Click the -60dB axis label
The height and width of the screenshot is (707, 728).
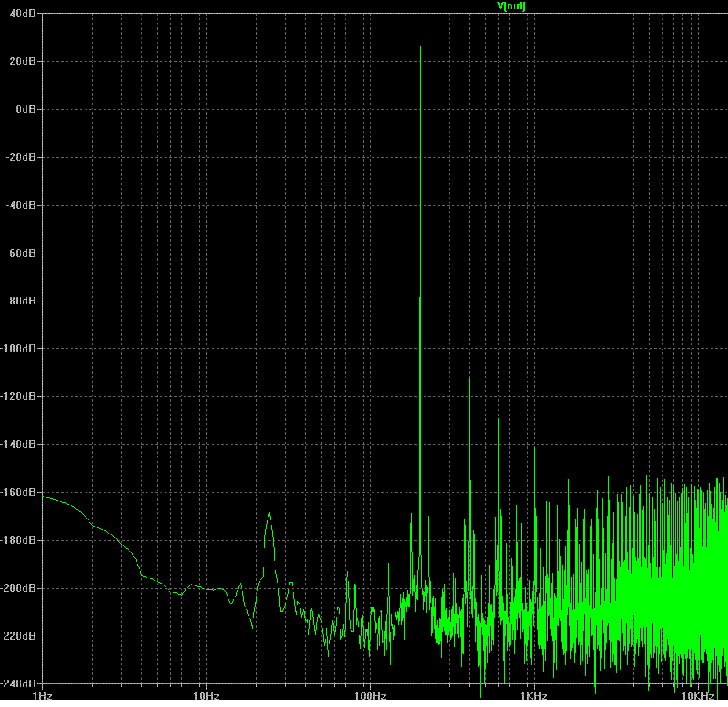coord(21,253)
